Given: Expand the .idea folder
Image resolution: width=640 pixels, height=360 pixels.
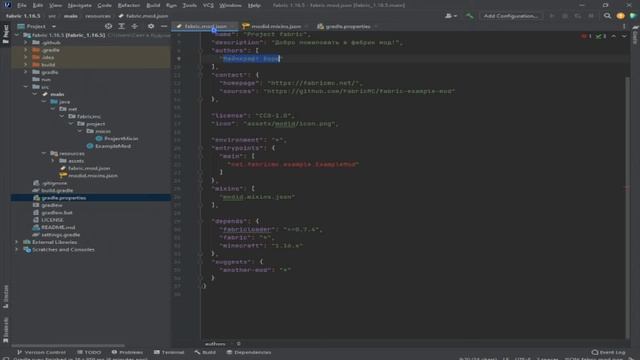Looking at the screenshot, I should 26,57.
